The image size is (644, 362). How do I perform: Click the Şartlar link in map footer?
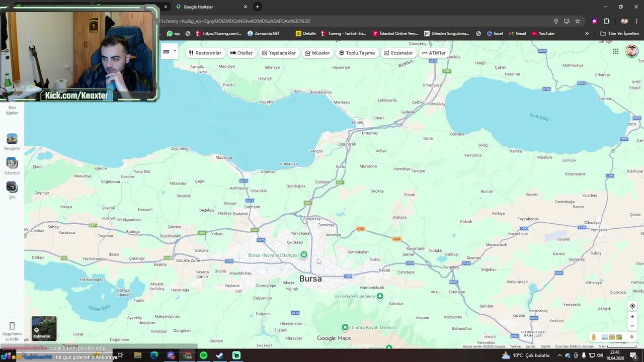[x=530, y=346]
